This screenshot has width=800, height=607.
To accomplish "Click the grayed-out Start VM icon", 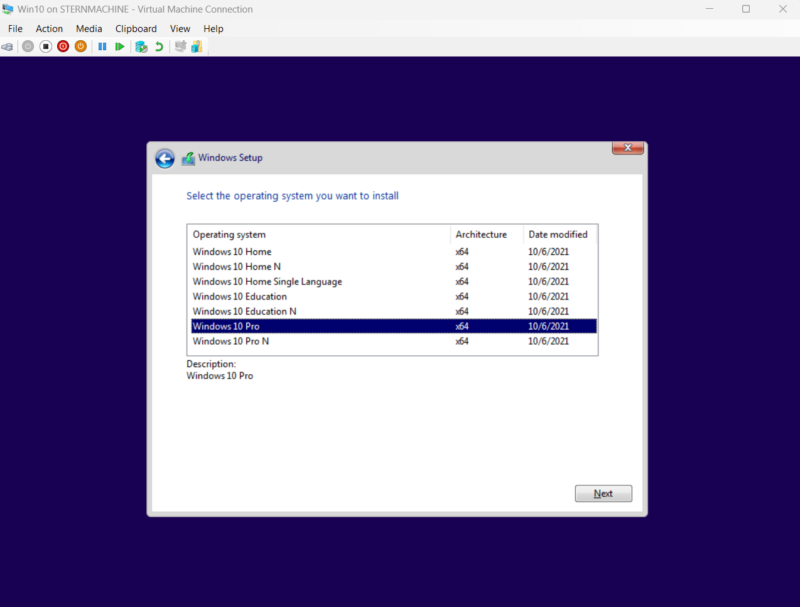I will [x=28, y=46].
